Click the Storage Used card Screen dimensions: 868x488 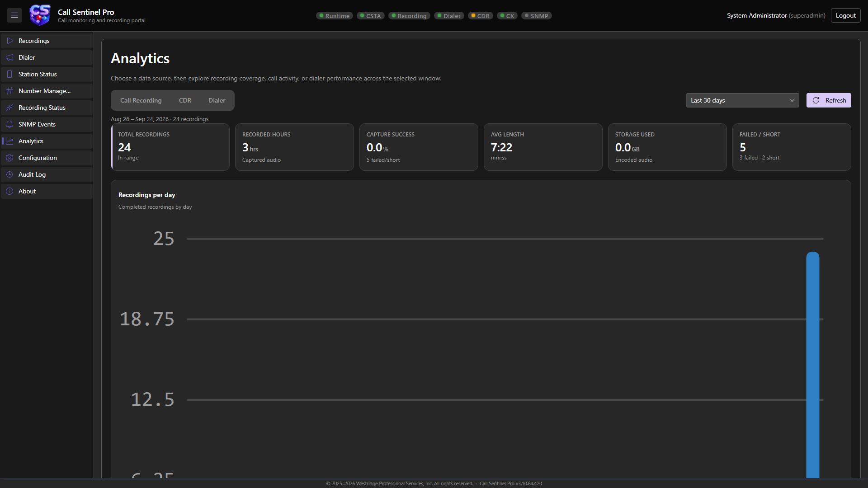point(667,147)
